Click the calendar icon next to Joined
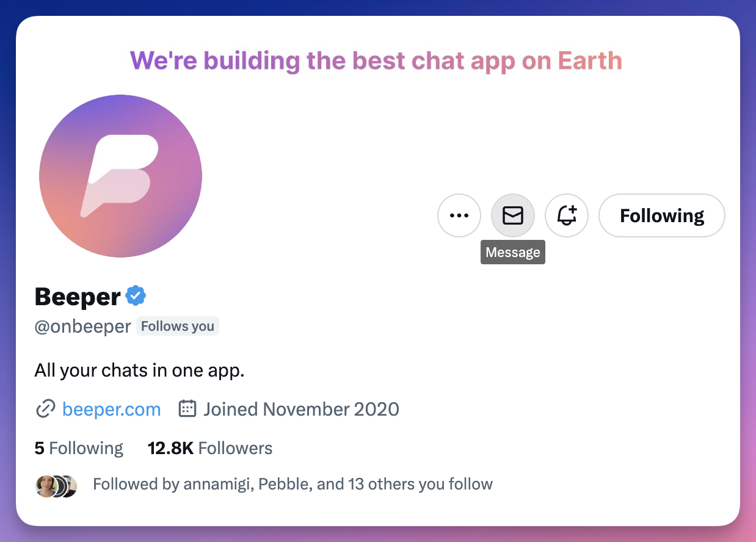 (x=187, y=409)
